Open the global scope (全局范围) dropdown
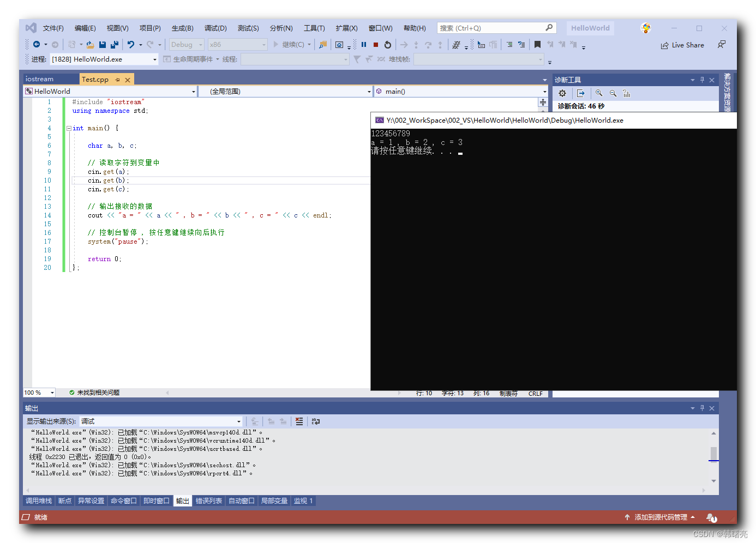Screen dimensions: 756x543 [x=286, y=92]
